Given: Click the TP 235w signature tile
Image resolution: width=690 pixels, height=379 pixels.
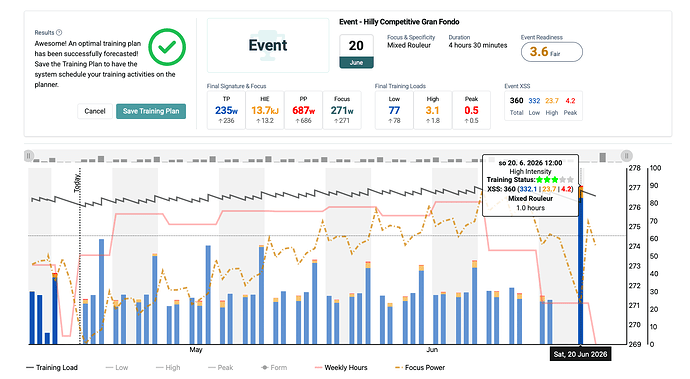Looking at the screenshot, I should (x=226, y=110).
